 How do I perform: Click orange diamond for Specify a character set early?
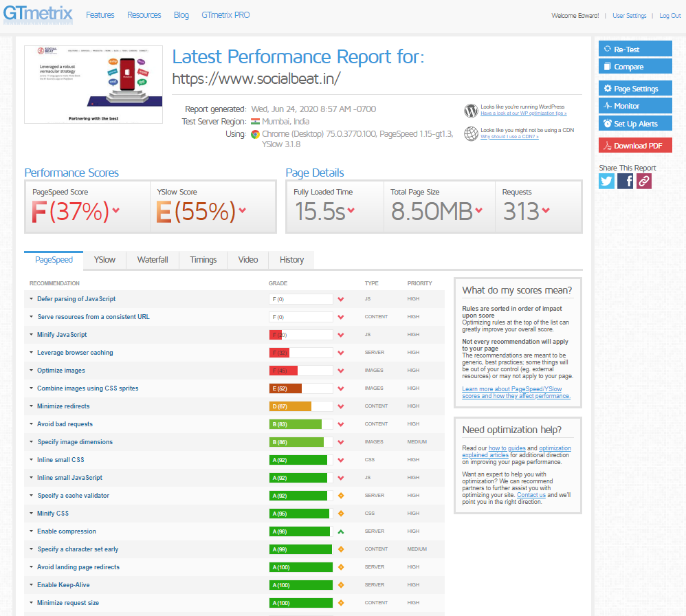pos(341,549)
